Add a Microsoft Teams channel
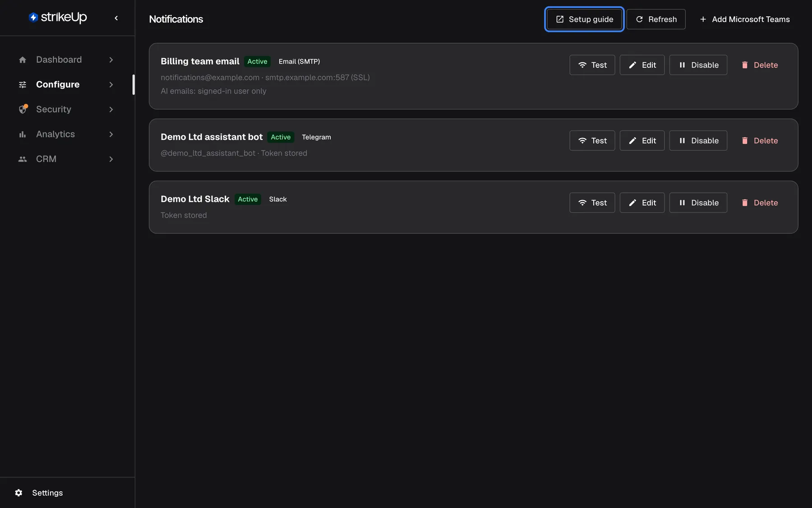Image resolution: width=812 pixels, height=508 pixels. (744, 19)
